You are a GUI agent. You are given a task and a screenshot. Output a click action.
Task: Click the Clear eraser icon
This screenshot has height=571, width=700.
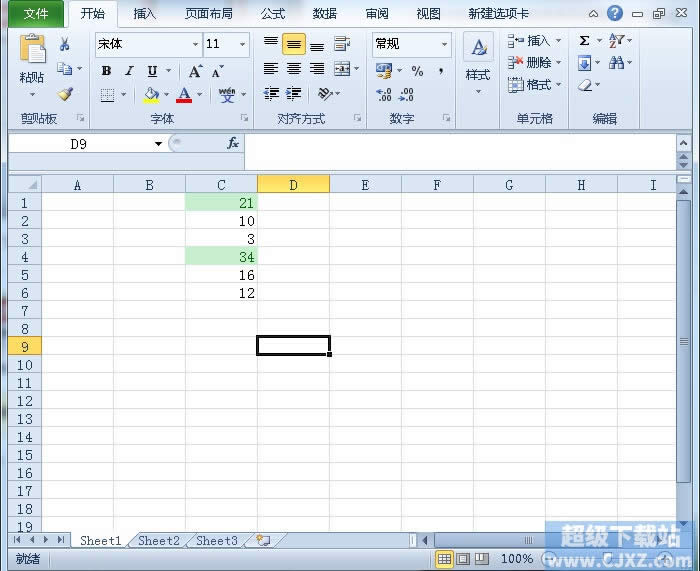(x=585, y=85)
